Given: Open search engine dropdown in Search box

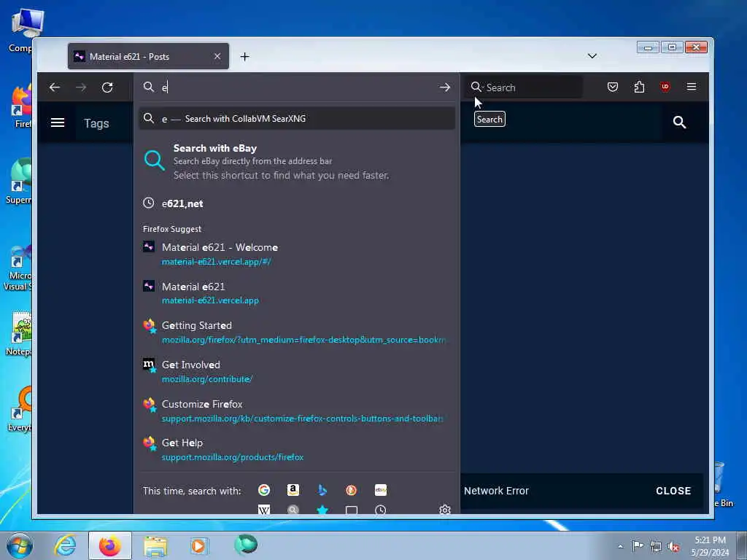Looking at the screenshot, I should tap(476, 87).
